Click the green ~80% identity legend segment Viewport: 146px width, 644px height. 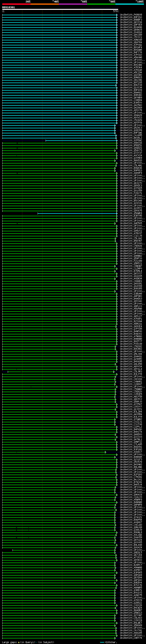coord(101,4)
